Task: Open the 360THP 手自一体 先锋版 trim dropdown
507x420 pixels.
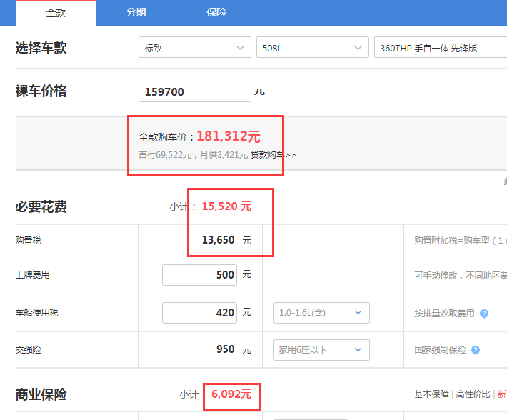Action: coord(441,48)
